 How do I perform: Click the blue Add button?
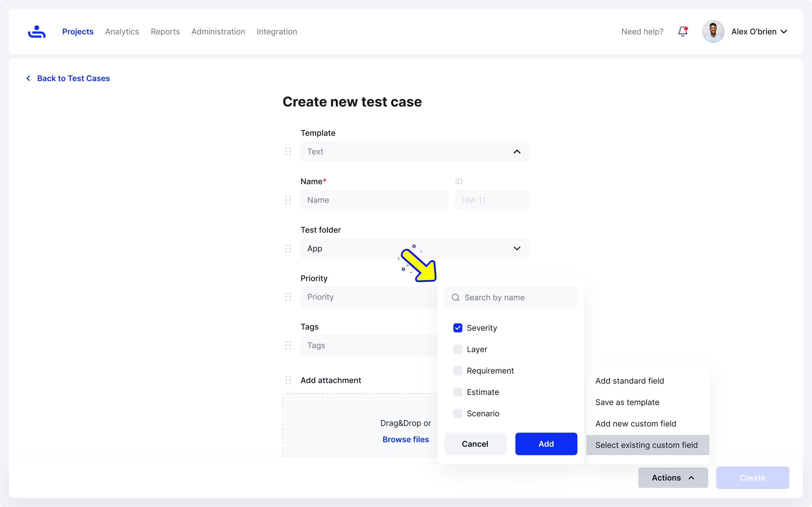pyautogui.click(x=546, y=444)
